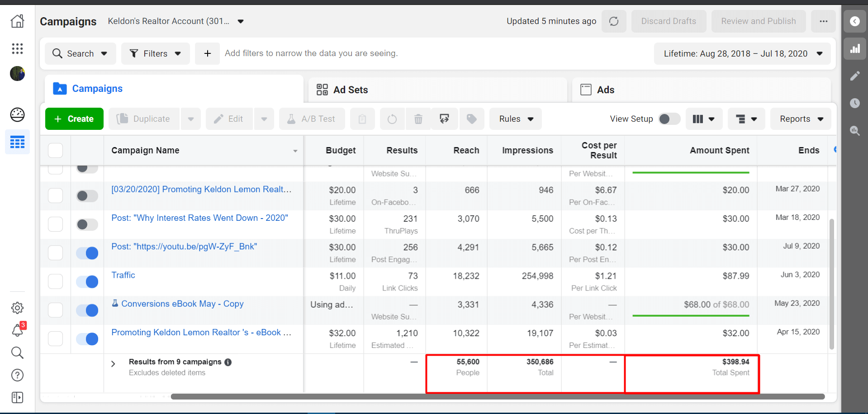Check box for Conversions eBook May - Copy
This screenshot has width=868, height=414.
(55, 310)
